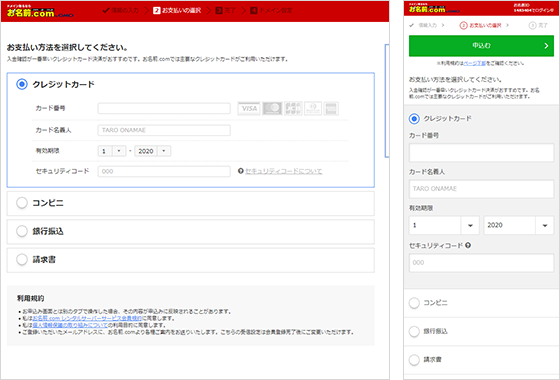
Task: Open 個人情報保護の取り組みについて link
Action: [70, 325]
